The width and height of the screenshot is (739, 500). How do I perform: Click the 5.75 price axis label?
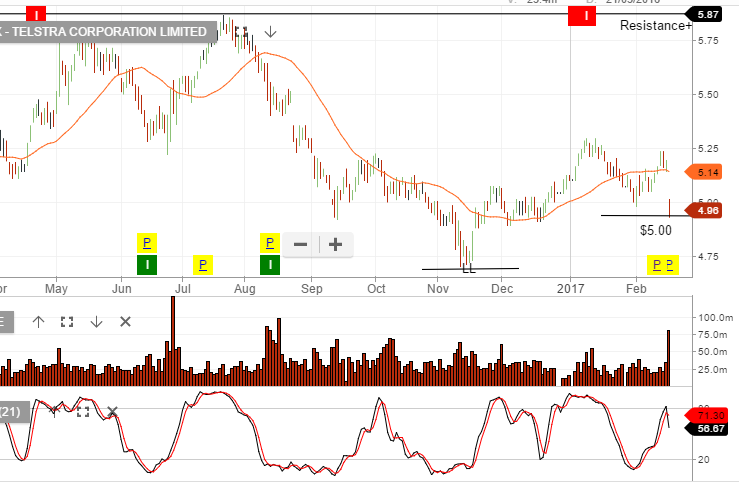click(x=708, y=41)
